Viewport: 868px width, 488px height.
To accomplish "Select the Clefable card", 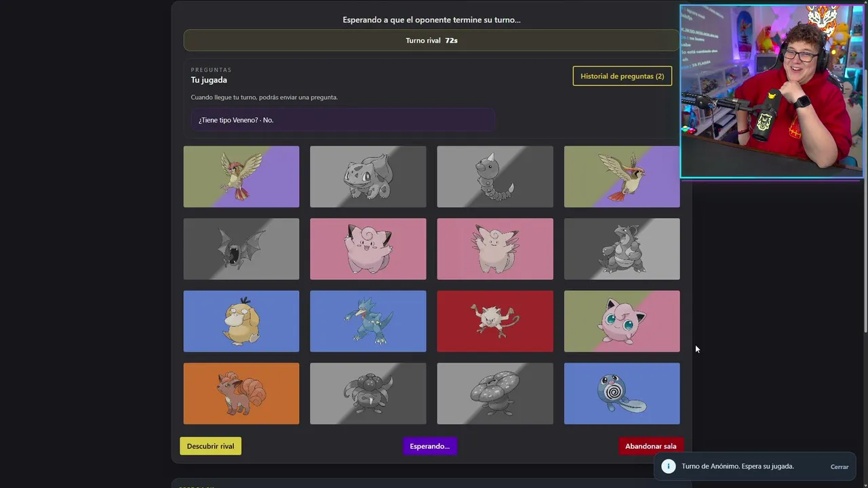I will [x=495, y=249].
